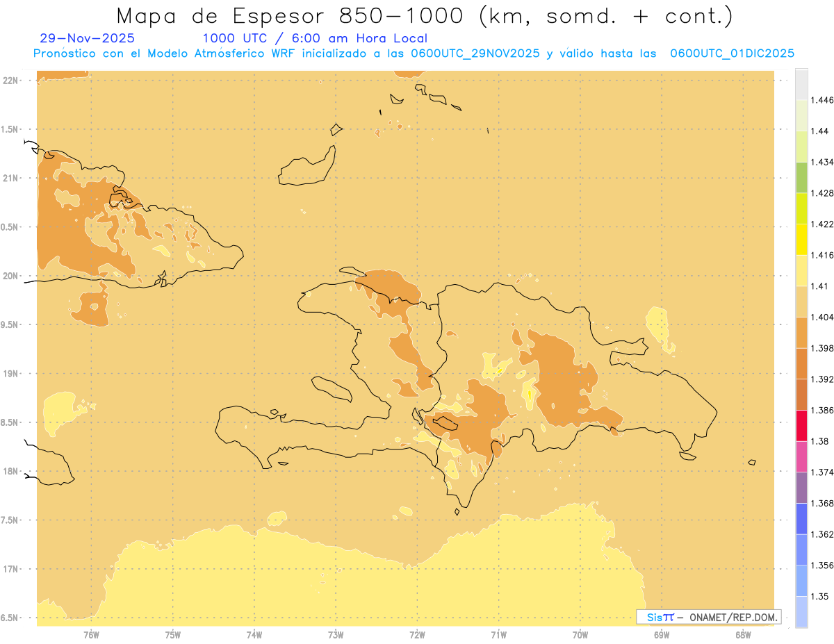Click the '19N' latitude label
Image resolution: width=834 pixels, height=644 pixels.
(x=10, y=374)
